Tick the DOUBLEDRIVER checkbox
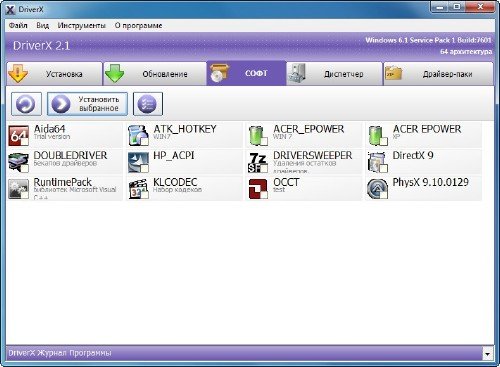Screen dimensions: 500x367 (x=24, y=168)
